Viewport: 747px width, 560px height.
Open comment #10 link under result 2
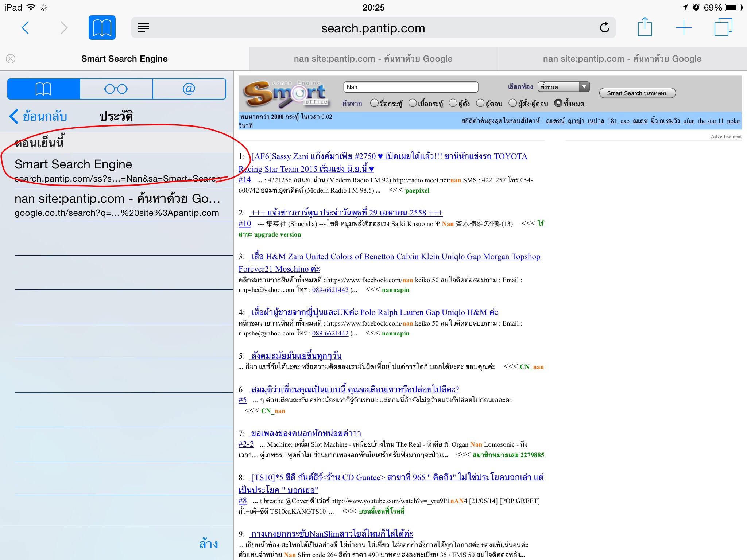coord(245,223)
